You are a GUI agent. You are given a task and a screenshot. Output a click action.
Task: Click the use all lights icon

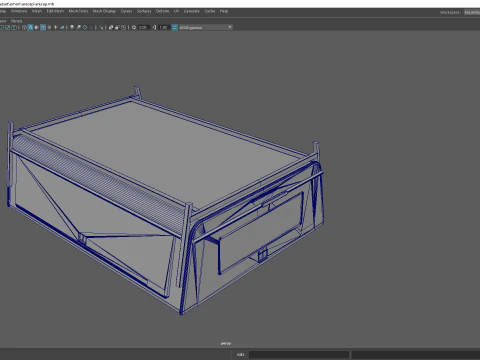56,27
